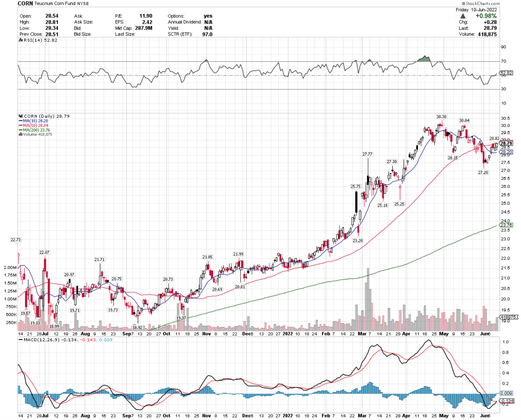Click the EPS value 2.42
The width and height of the screenshot is (521, 420).
click(x=147, y=22)
